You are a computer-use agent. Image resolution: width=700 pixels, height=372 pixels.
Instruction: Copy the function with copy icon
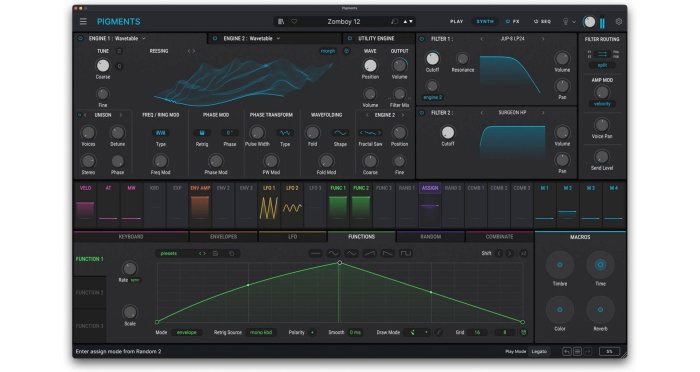pos(231,253)
